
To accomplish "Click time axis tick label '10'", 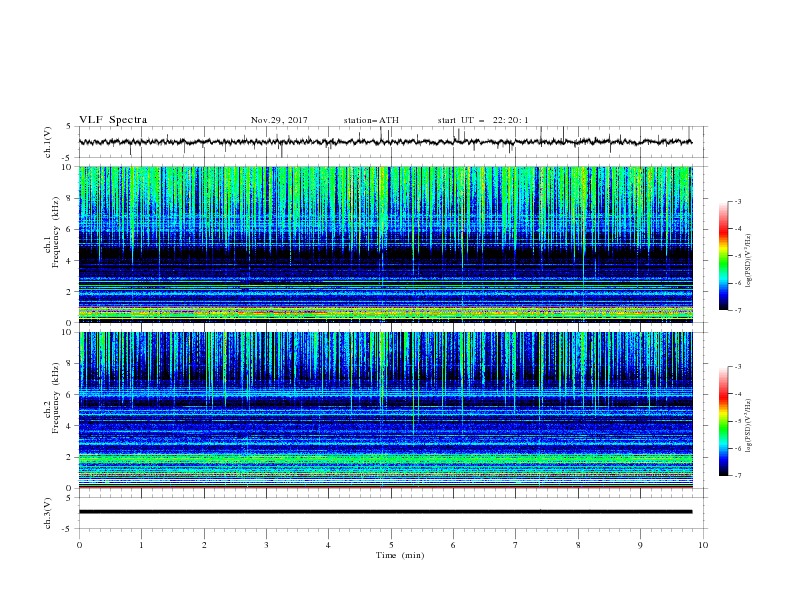I will point(703,545).
